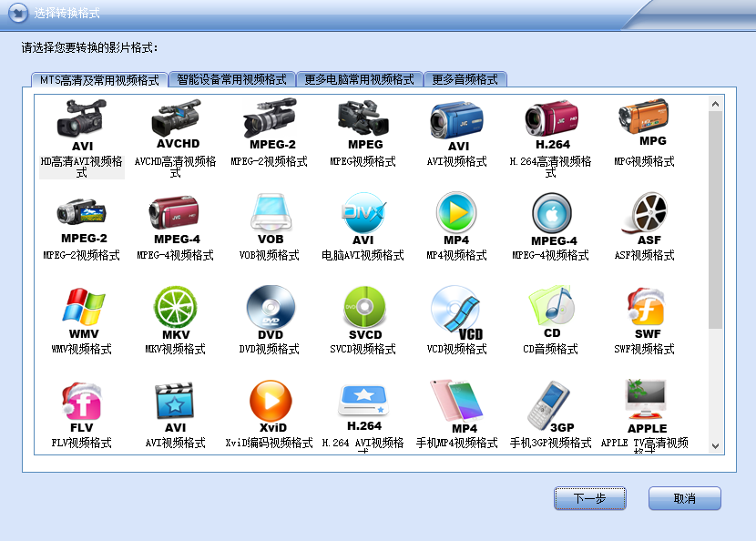The width and height of the screenshot is (756, 541).
Task: Switch to the 智能设备常用视频格式 tab
Action: [232, 79]
